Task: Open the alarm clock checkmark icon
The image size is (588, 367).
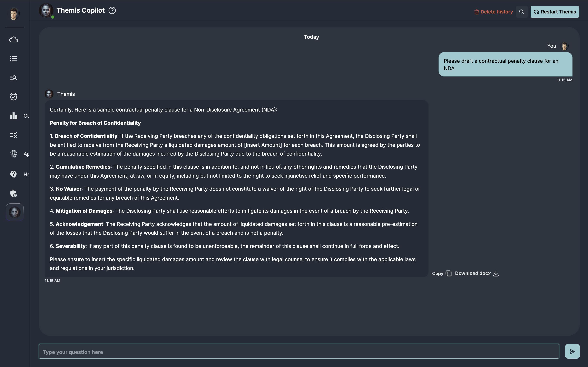Action: click(x=14, y=97)
